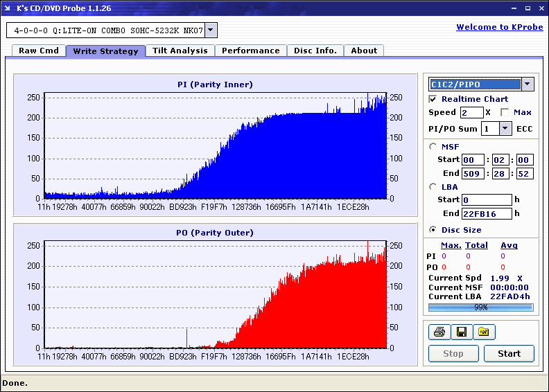549x392 pixels.
Task: Click the LITE-ON COMBO drive combo box
Action: [x=112, y=30]
